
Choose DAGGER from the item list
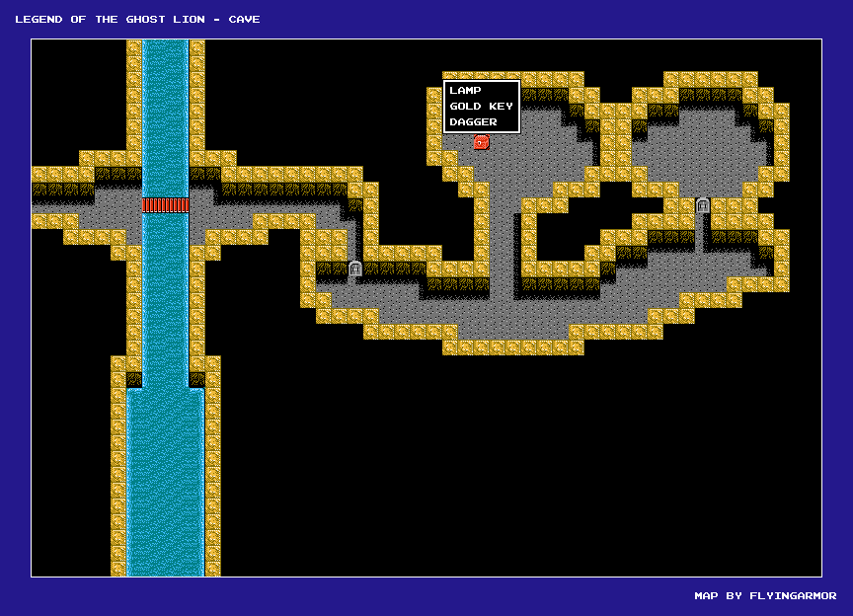coord(470,122)
